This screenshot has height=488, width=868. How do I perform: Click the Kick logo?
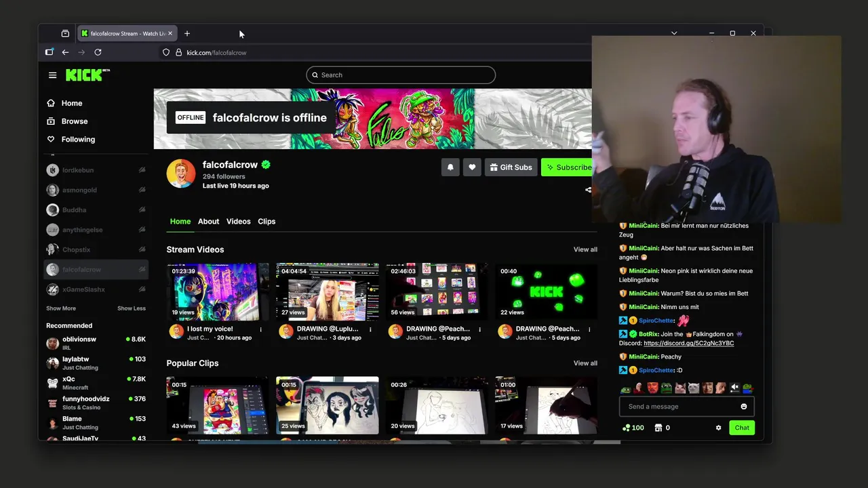pos(87,75)
